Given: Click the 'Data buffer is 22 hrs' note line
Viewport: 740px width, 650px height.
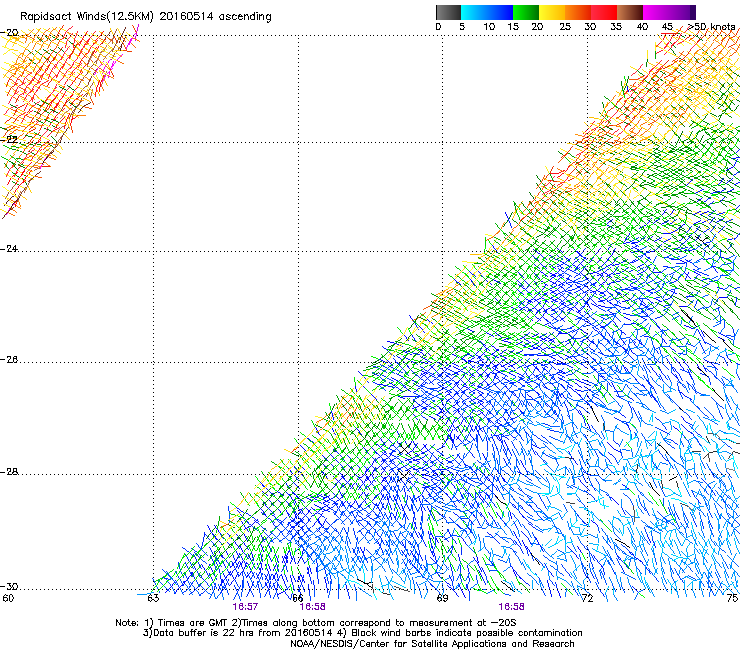Looking at the screenshot, I should (362, 633).
